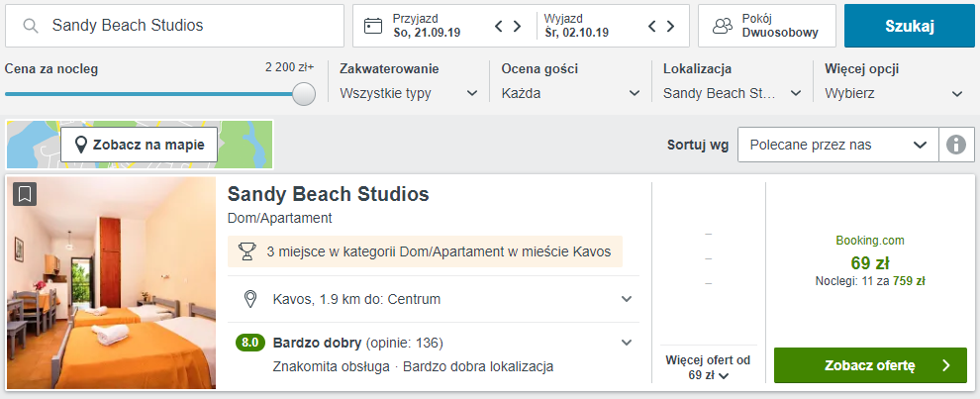
Task: Open the Sortuj wg Polecane przez nas dropdown
Action: coord(838,146)
